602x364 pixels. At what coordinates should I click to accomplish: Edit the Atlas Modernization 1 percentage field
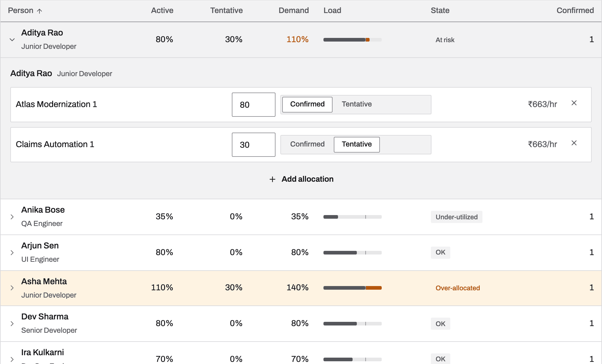coord(254,105)
